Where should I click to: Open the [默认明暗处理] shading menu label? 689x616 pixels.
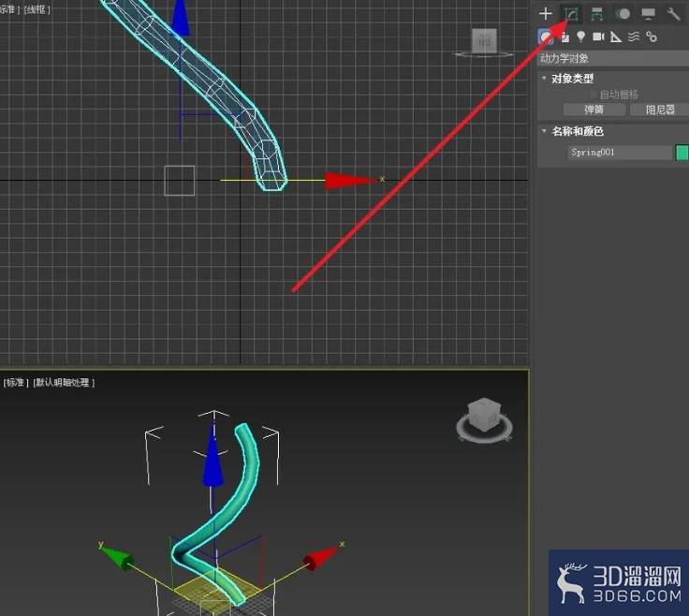coord(64,383)
